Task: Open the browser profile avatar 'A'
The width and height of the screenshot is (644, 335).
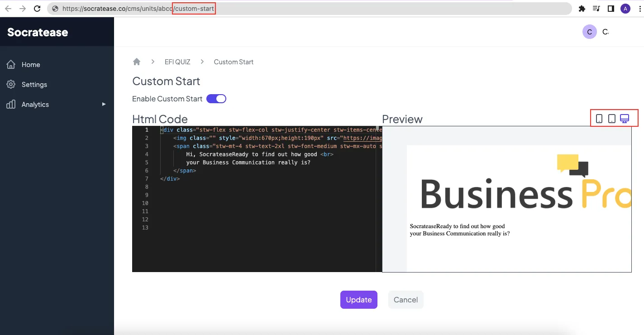Action: click(625, 9)
